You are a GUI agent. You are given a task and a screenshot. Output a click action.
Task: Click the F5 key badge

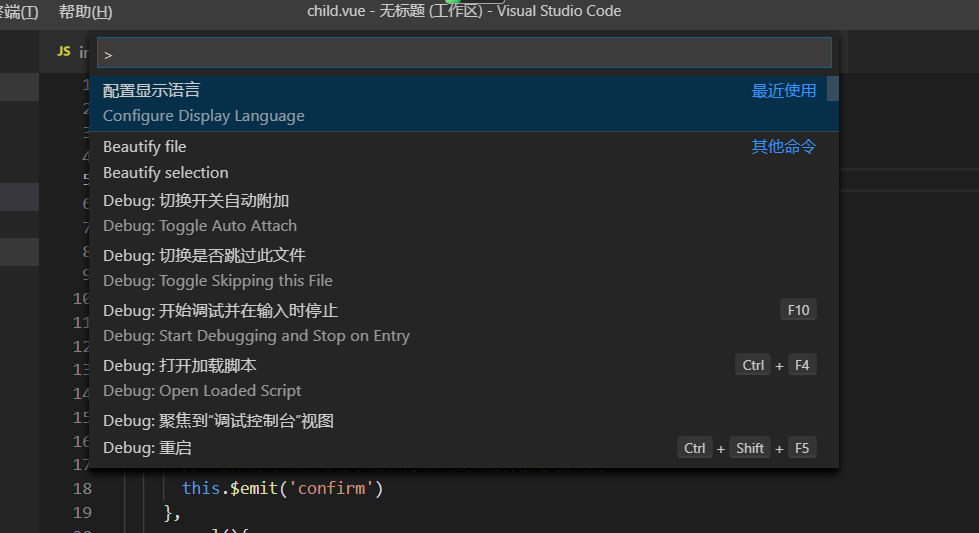point(802,448)
